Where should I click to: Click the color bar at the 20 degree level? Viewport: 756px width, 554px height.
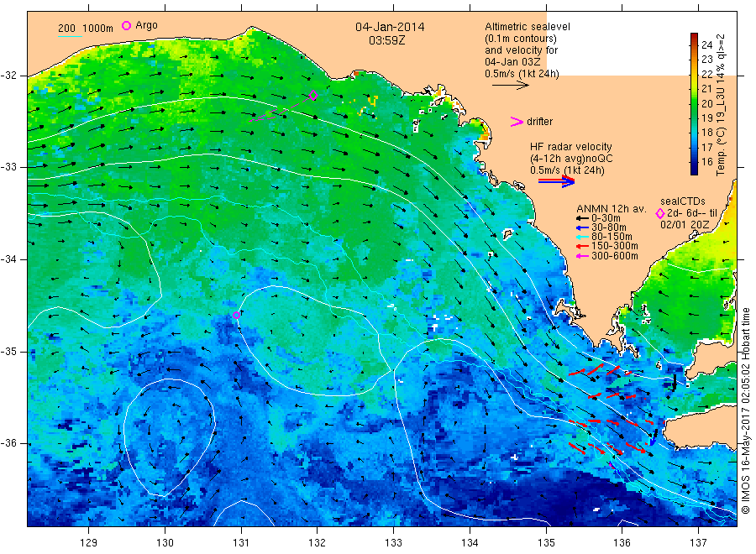coord(694,103)
